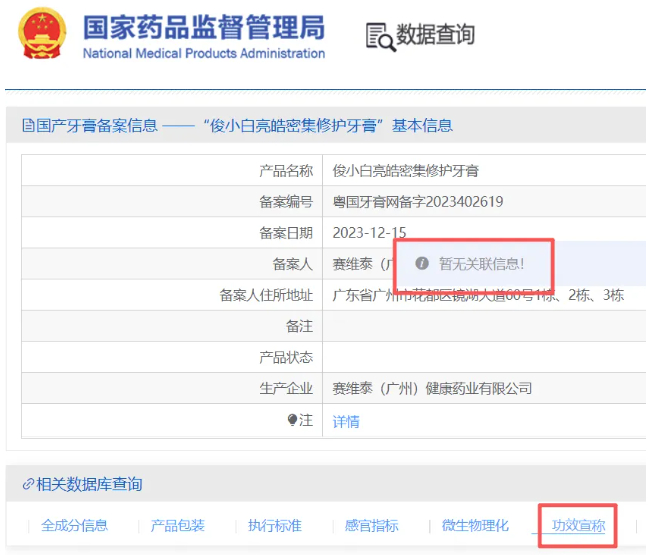Viewport: 654px width, 555px height.
Task: Open the 产品包装 tab
Action: coord(177,525)
